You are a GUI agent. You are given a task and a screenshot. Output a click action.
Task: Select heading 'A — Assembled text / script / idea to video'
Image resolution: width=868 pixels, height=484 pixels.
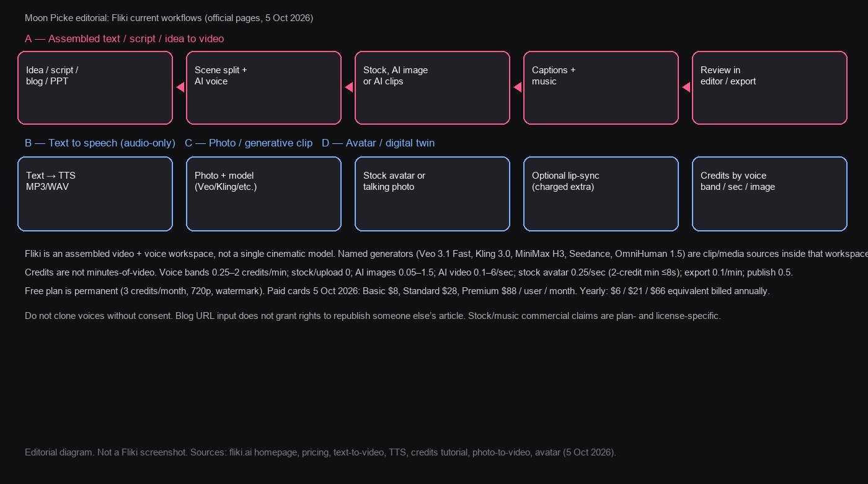pyautogui.click(x=124, y=38)
